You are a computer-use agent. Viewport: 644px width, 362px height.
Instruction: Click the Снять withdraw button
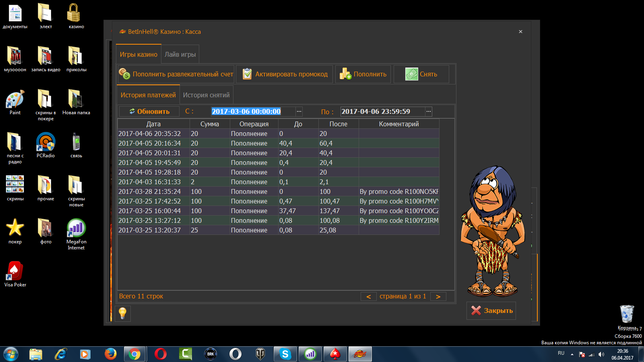[421, 74]
